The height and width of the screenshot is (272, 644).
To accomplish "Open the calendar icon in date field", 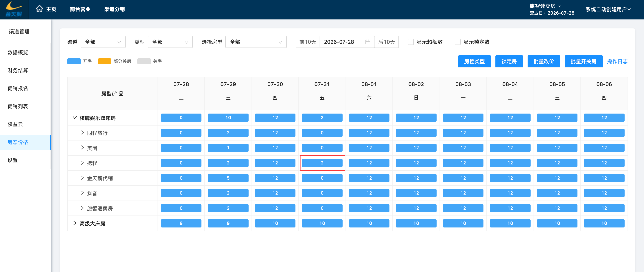I will tap(367, 42).
